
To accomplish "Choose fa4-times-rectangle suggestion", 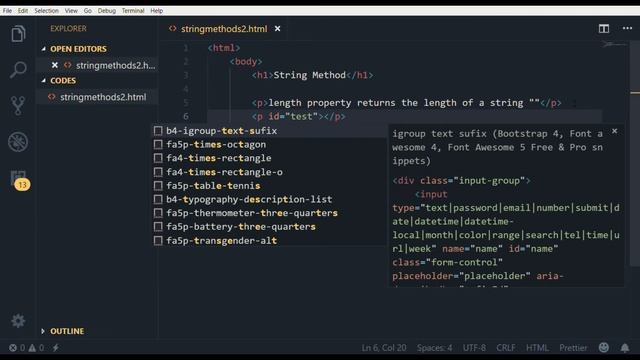I will tap(269, 158).
